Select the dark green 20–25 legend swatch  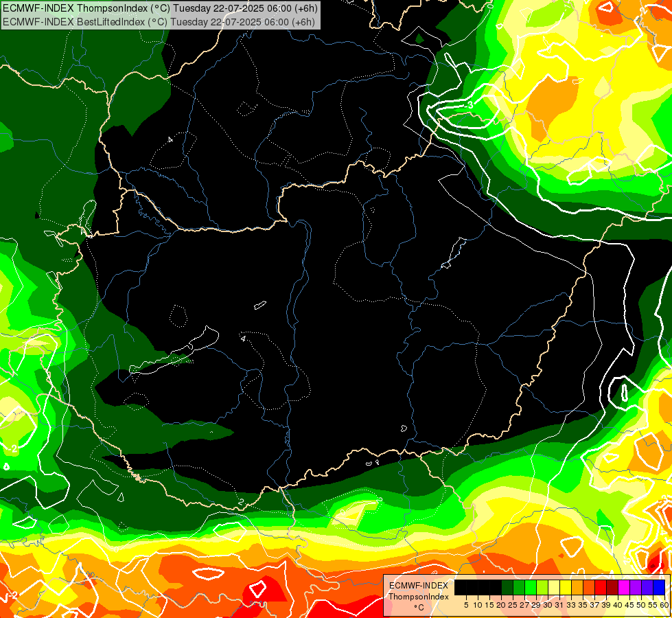pos(507,587)
